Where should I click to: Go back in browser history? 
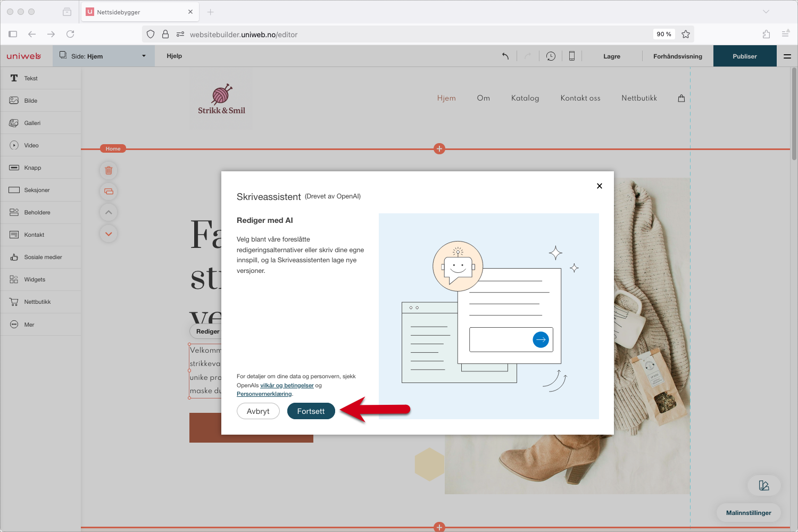pyautogui.click(x=32, y=34)
